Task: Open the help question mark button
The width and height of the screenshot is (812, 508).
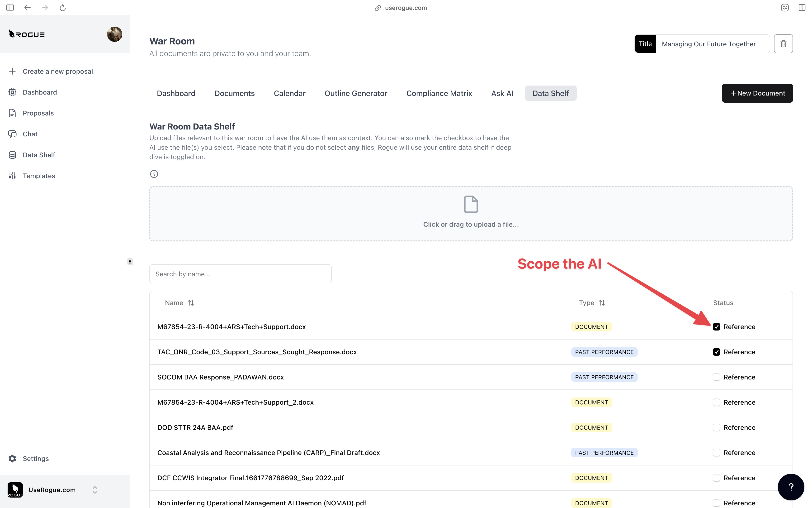Action: 791,487
